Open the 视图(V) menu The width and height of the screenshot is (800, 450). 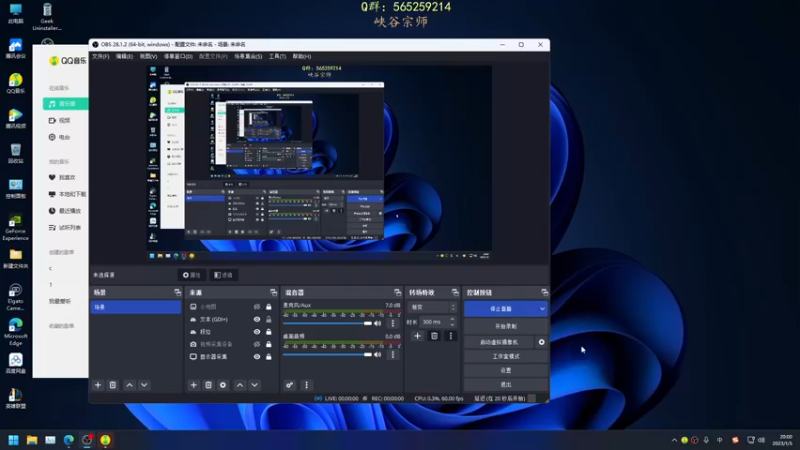148,56
